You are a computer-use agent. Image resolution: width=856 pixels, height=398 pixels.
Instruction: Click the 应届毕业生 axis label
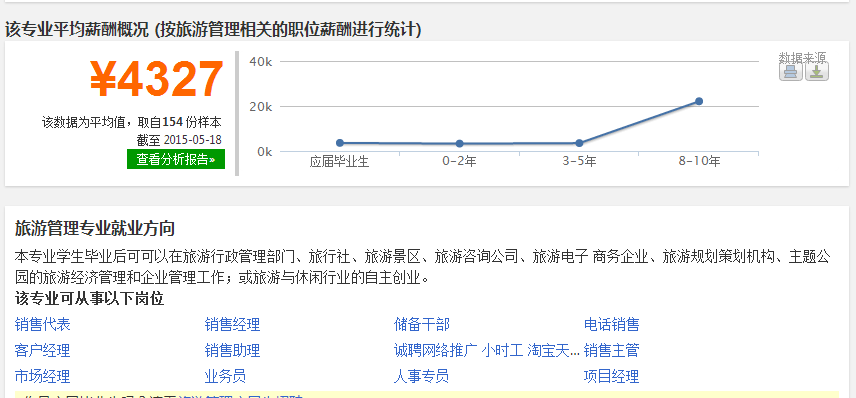coord(340,162)
